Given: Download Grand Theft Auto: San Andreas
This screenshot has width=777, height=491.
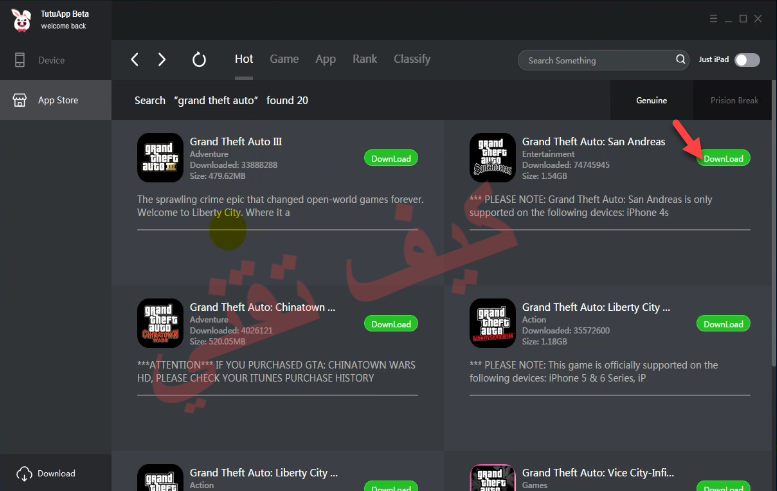Looking at the screenshot, I should pyautogui.click(x=723, y=159).
